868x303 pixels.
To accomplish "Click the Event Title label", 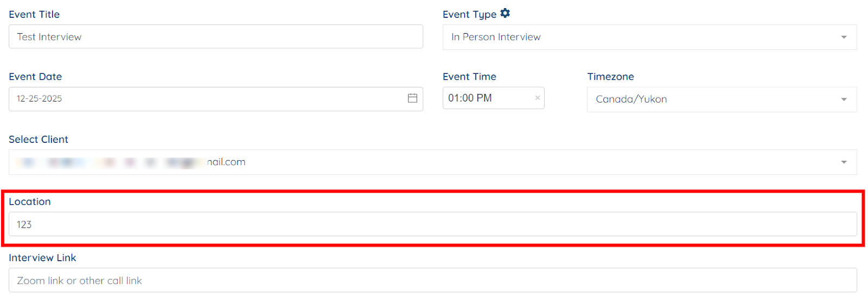I will [x=34, y=15].
